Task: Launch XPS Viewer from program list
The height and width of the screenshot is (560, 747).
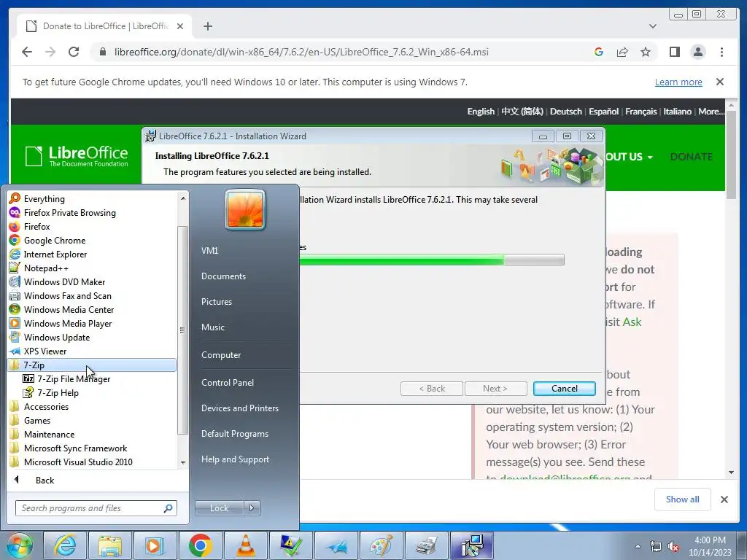Action: [x=44, y=351]
